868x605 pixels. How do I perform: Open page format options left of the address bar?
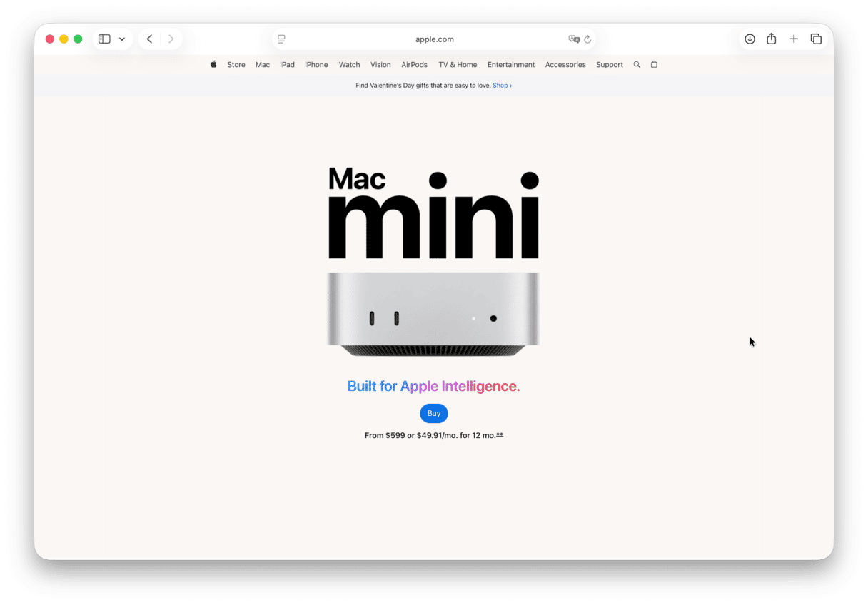[x=281, y=39]
